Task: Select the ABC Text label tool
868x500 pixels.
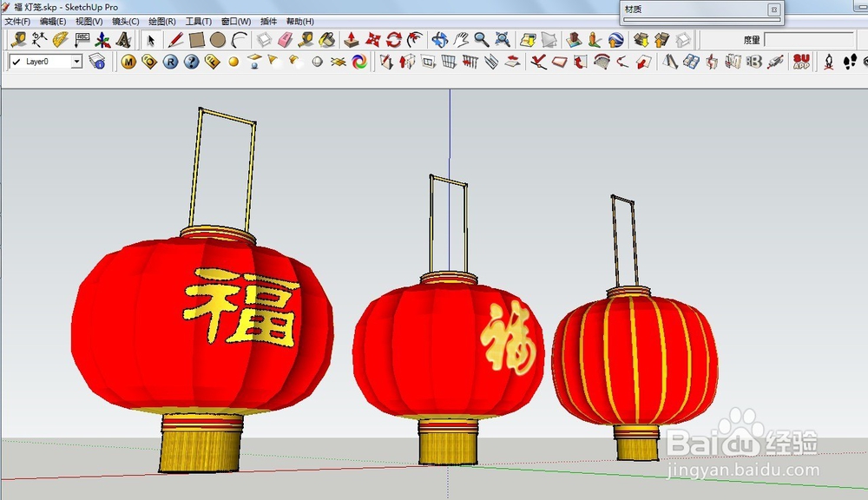Action: [x=82, y=40]
